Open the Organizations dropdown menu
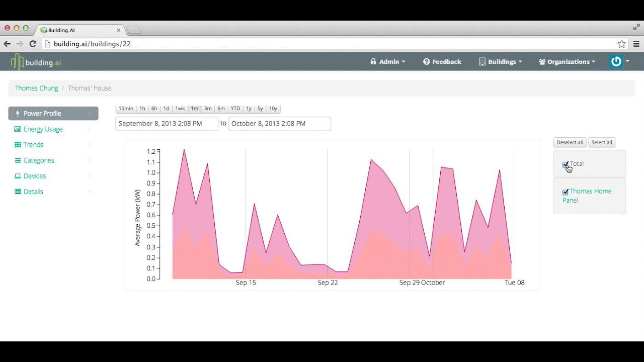Viewport: 644px width, 362px height. [x=567, y=62]
